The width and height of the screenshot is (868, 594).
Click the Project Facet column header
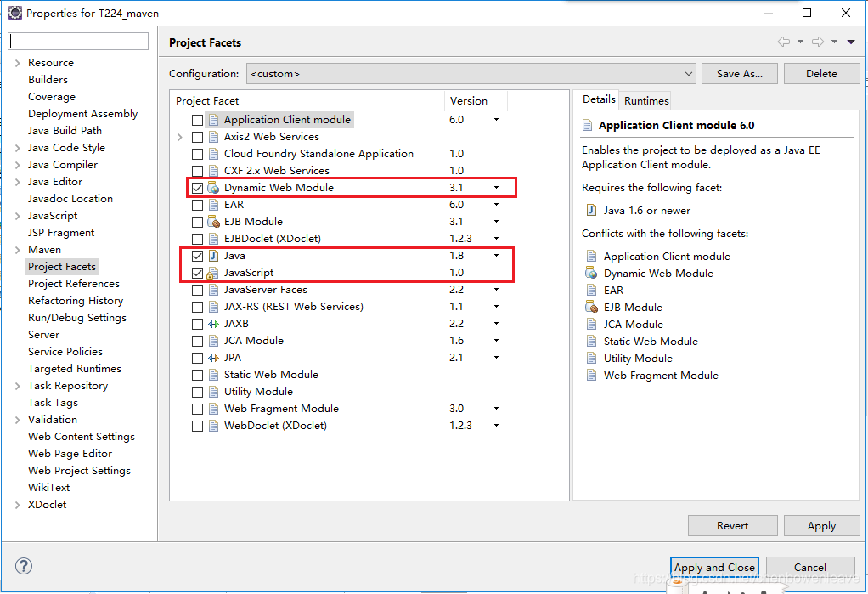click(307, 101)
